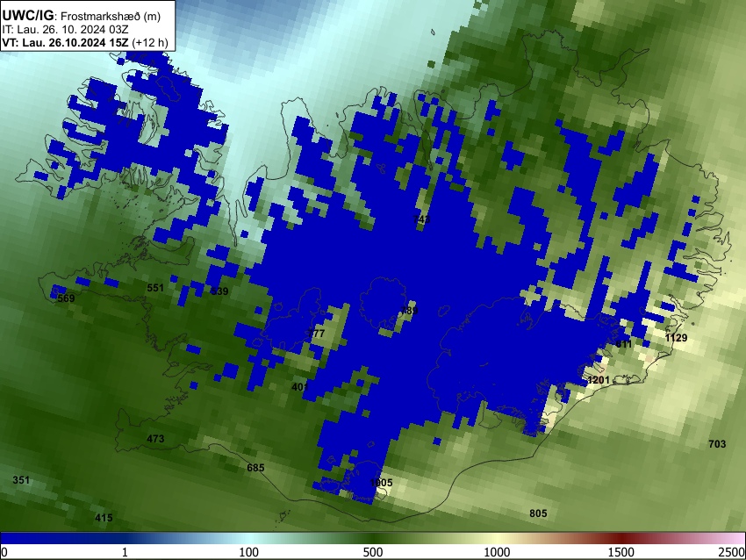Screen dimensions: 746x560
Task: Click the map value label 539
Action: [219, 291]
